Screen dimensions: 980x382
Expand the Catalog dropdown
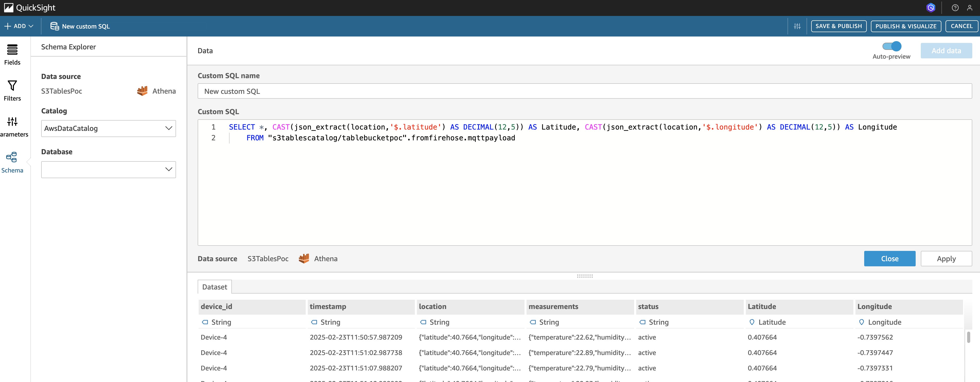[x=108, y=129]
